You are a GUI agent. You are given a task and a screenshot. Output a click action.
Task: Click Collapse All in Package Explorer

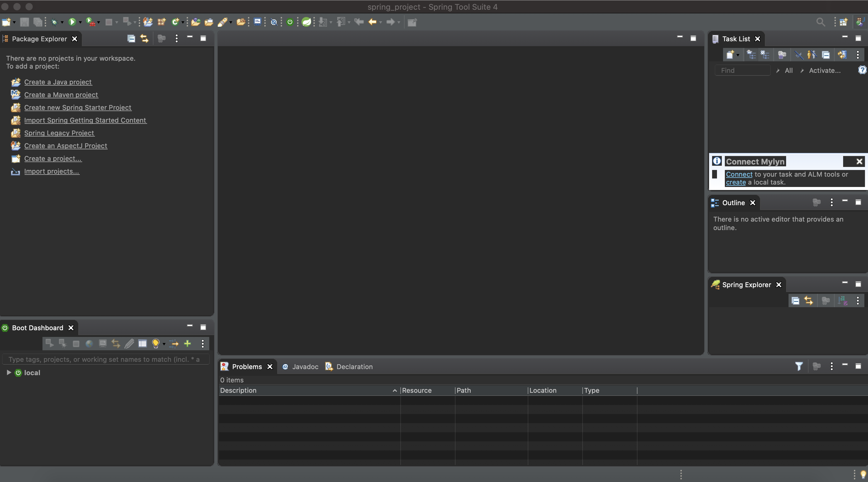coord(131,39)
